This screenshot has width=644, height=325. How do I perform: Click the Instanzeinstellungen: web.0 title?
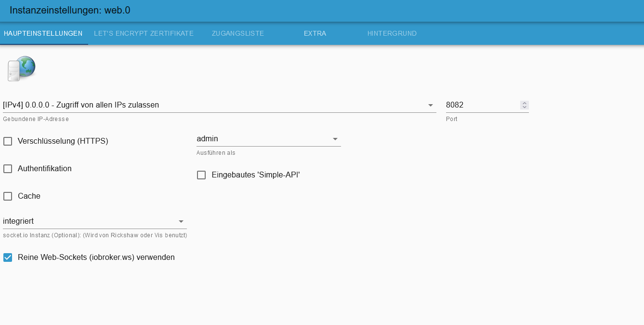click(x=70, y=10)
